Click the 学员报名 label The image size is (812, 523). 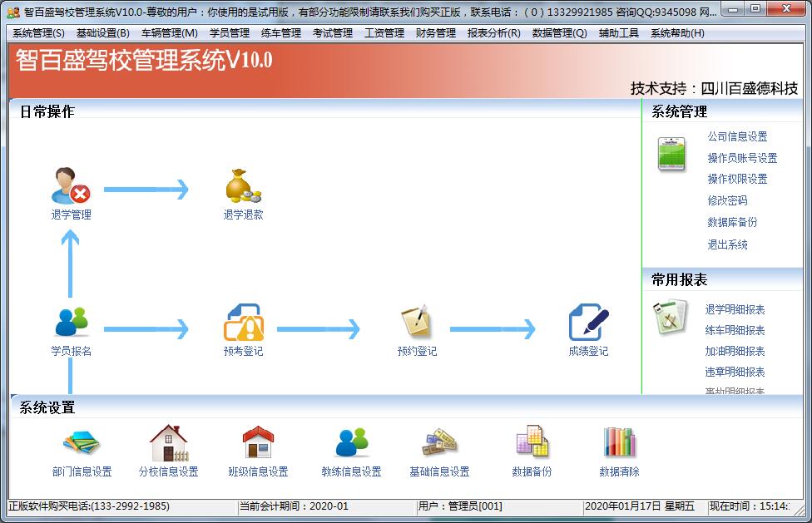pos(72,351)
